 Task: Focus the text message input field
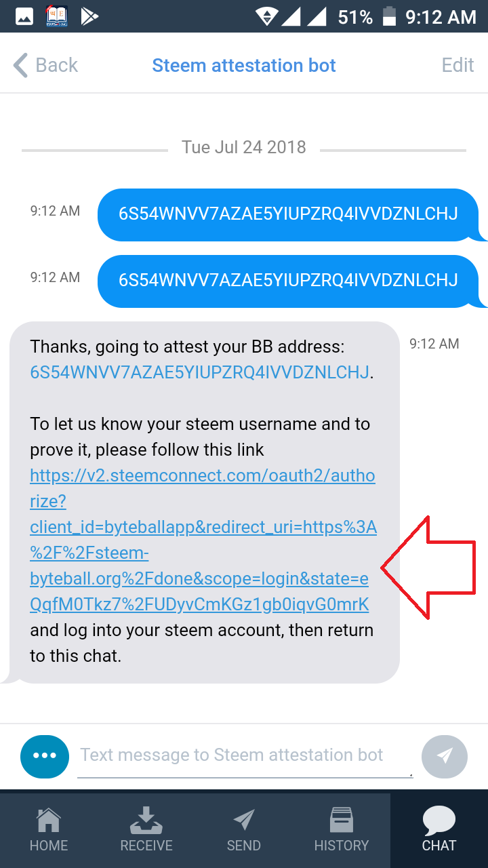tap(245, 756)
